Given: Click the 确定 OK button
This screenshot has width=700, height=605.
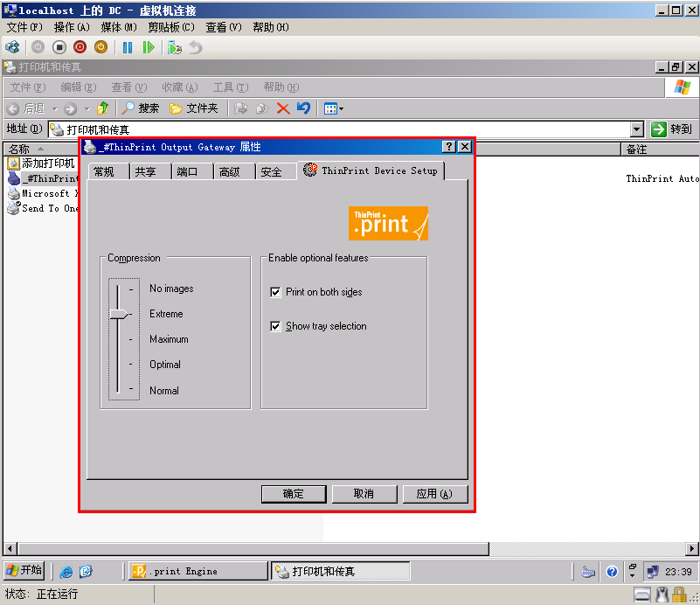Looking at the screenshot, I should 294,494.
